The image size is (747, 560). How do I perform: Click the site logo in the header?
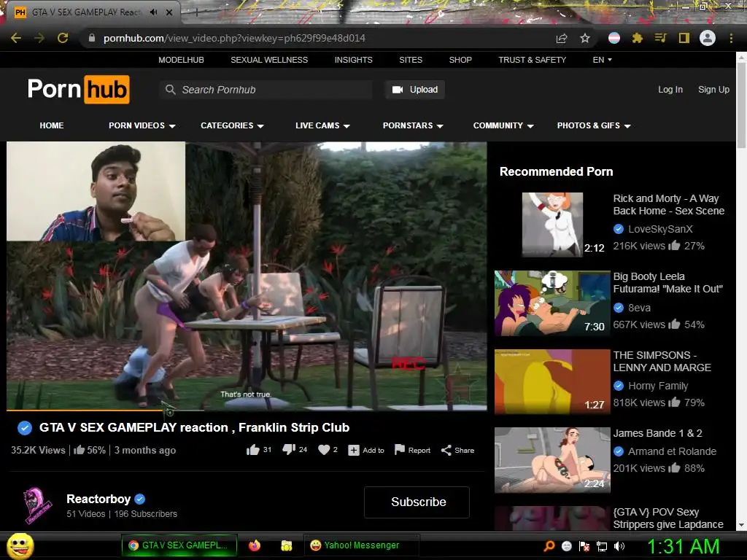[x=79, y=89]
